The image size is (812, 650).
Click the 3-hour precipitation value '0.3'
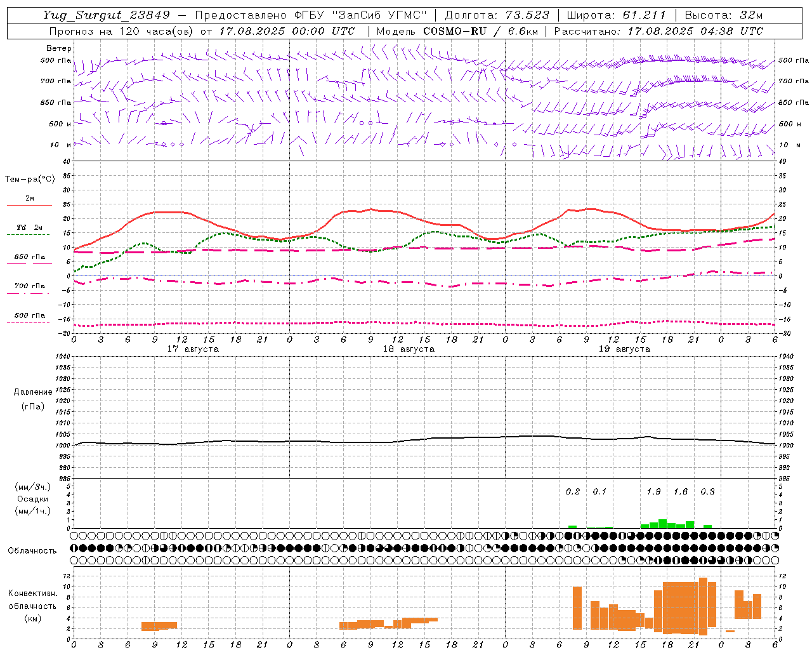pyautogui.click(x=707, y=491)
